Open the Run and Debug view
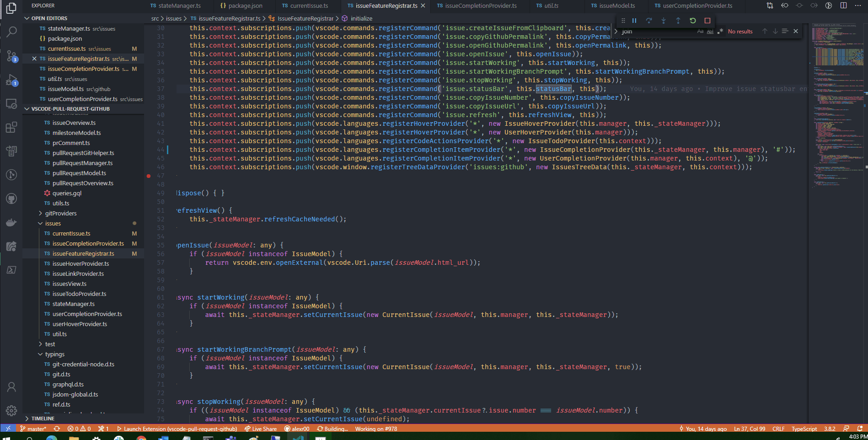868x440 pixels. 11,80
